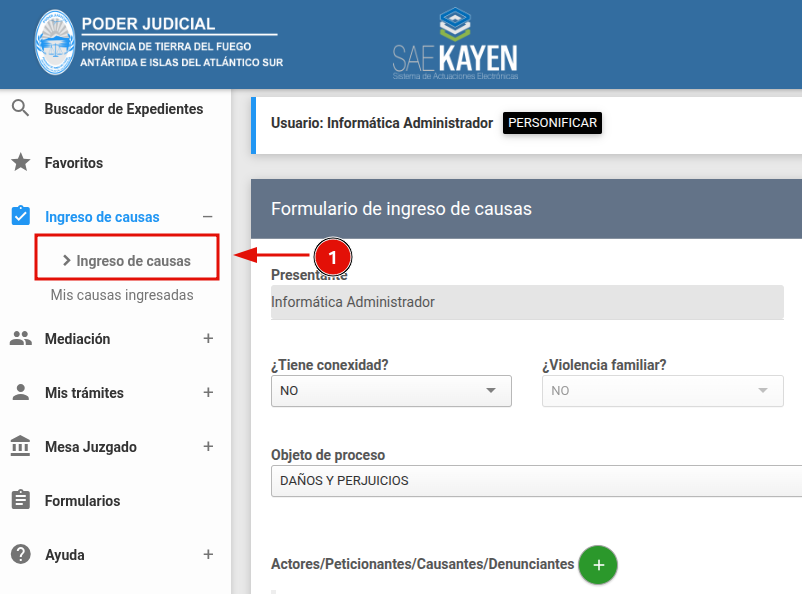Viewport: 802px width, 594px height.
Task: Open Mis causas ingresadas submenu item
Action: (122, 296)
